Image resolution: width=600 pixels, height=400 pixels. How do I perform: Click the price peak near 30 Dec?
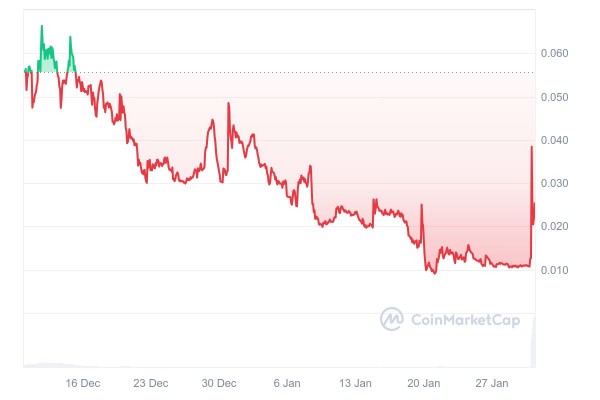(229, 103)
